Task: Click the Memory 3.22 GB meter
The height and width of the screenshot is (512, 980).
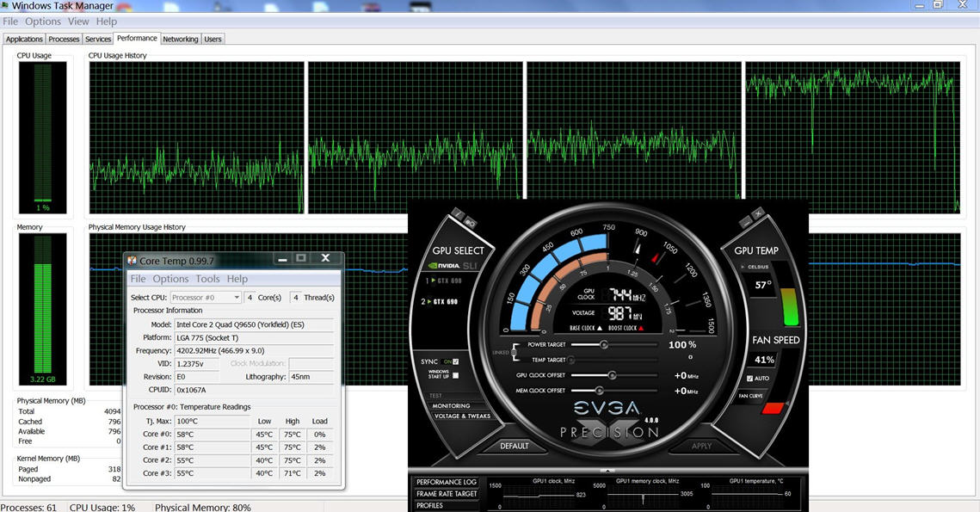Action: click(42, 310)
